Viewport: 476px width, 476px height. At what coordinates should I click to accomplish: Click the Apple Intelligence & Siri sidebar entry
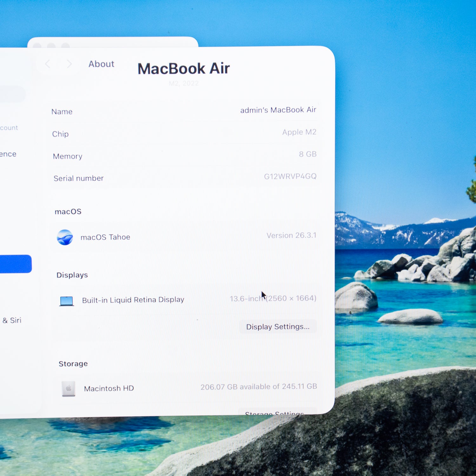click(x=11, y=320)
